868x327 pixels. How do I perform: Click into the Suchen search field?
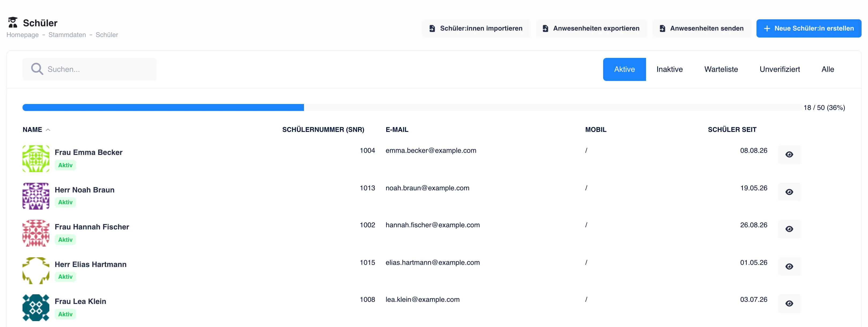click(x=90, y=69)
